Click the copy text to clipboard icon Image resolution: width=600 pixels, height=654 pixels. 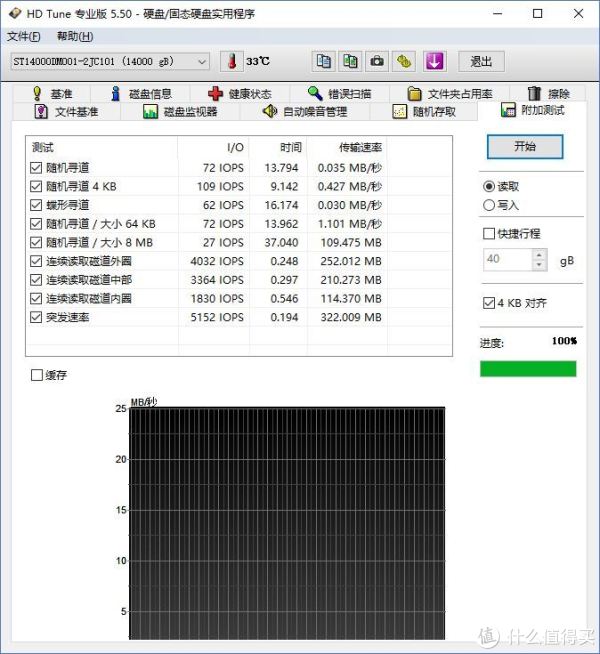(x=324, y=61)
